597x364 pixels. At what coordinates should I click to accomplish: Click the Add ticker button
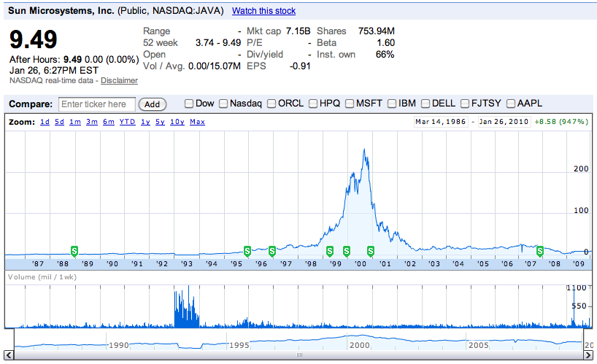point(153,104)
